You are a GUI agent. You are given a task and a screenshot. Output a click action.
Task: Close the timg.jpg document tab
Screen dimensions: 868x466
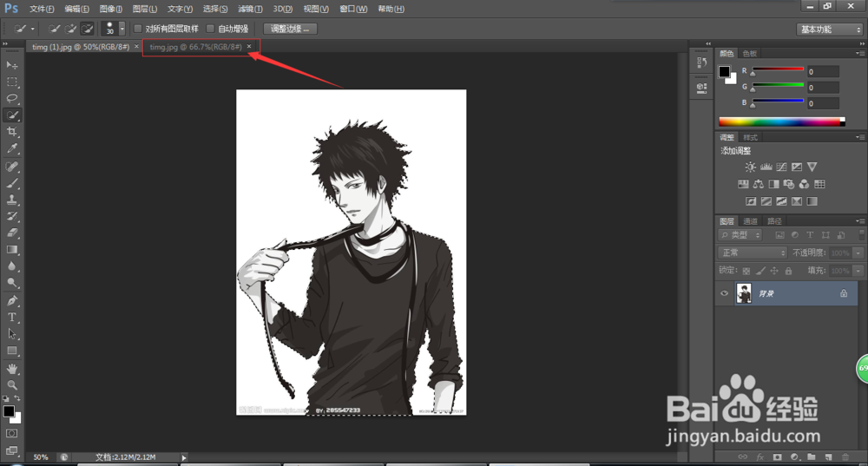click(249, 47)
